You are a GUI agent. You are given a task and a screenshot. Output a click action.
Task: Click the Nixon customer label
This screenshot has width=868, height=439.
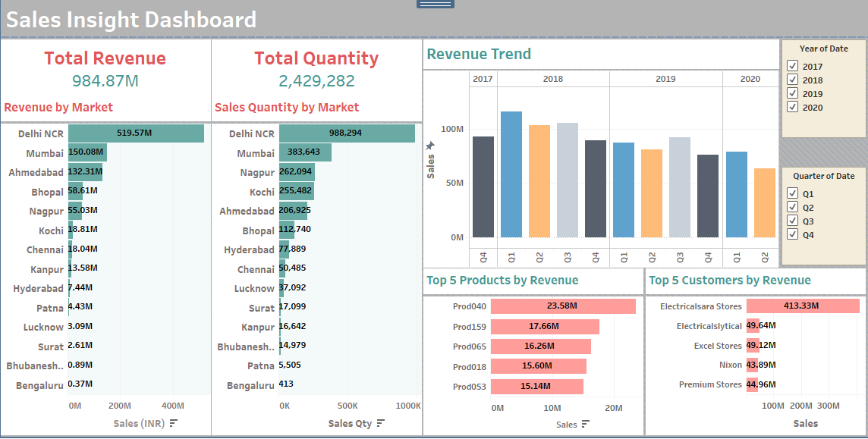tap(730, 365)
